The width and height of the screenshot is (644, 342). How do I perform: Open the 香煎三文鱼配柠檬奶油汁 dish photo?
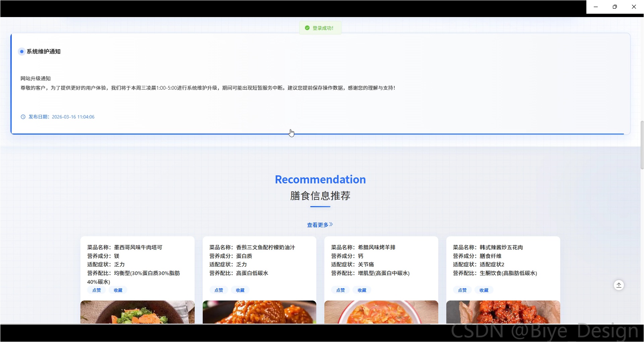(259, 312)
